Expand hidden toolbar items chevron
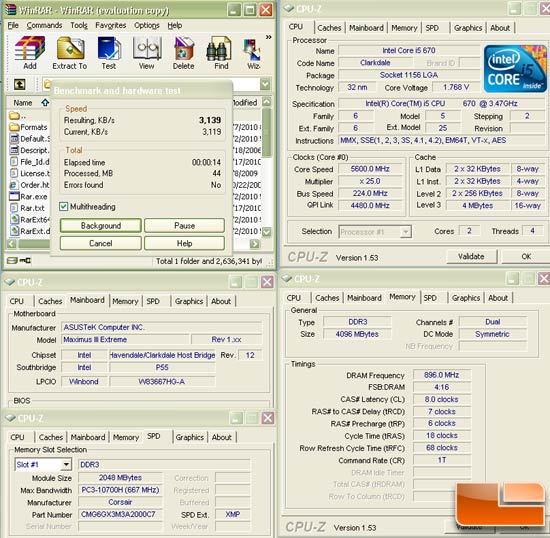550x538 pixels. [x=268, y=37]
